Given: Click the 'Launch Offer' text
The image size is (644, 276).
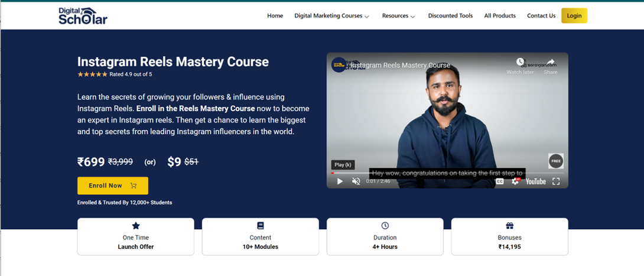Looking at the screenshot, I should tap(136, 247).
